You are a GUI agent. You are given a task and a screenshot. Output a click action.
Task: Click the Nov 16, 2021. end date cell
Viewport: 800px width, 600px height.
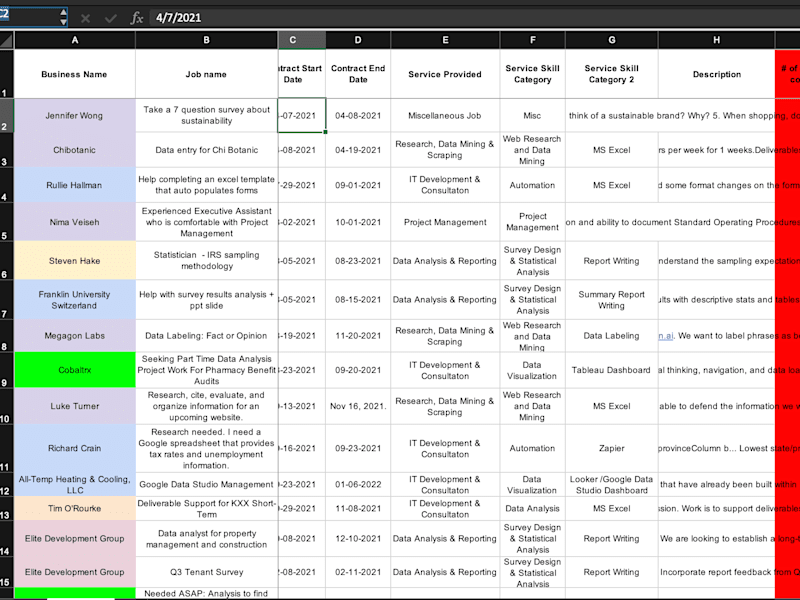358,406
